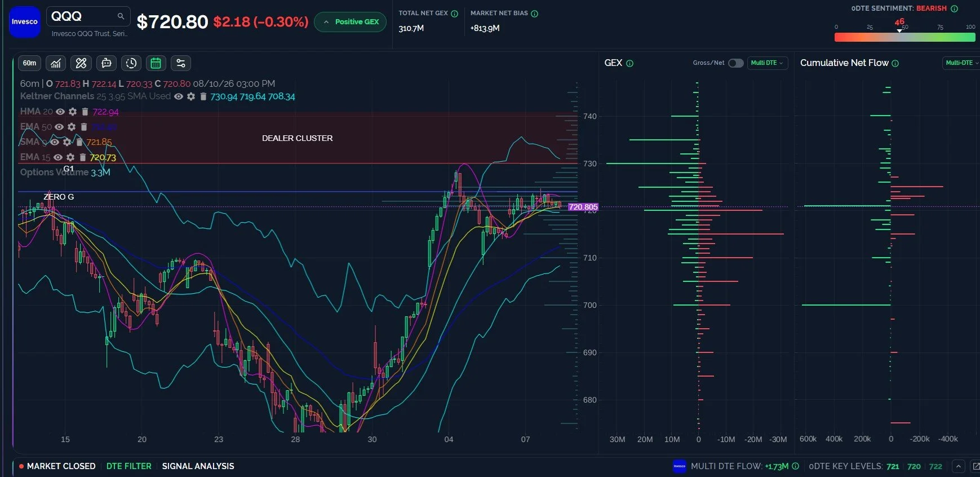Show info beside the GEX panel title

(630, 63)
